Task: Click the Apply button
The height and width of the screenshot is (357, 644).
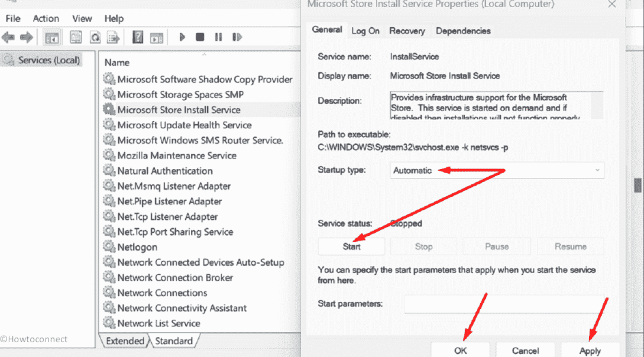Action: coord(590,350)
